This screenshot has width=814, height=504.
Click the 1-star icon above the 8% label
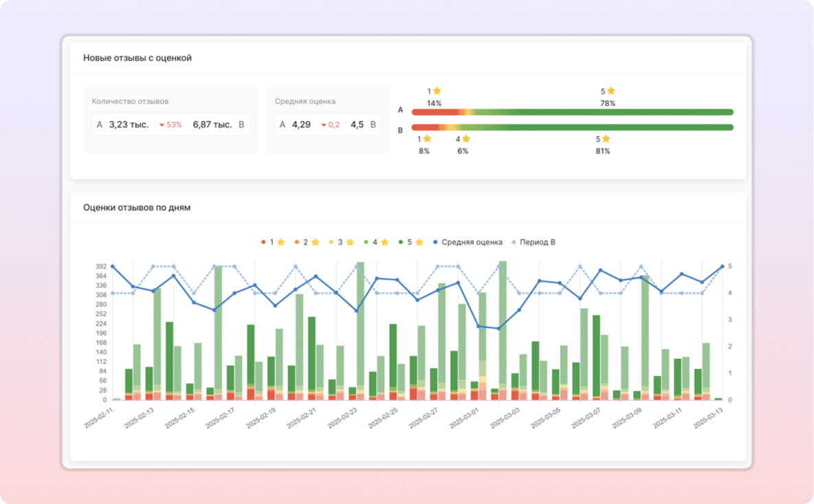tap(428, 139)
